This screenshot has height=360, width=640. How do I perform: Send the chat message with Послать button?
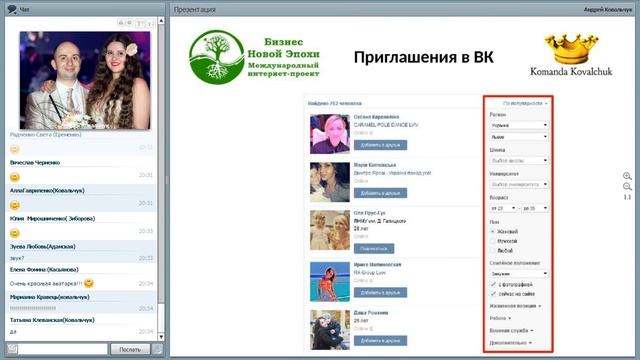click(x=130, y=349)
